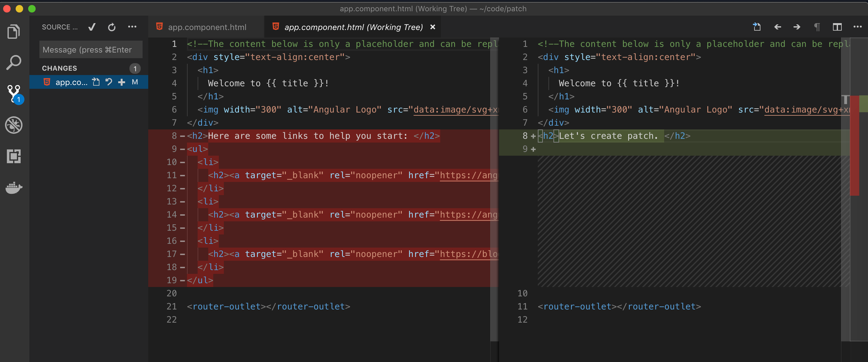This screenshot has width=868, height=362.
Task: Open the Explorer view in activity bar
Action: (x=13, y=32)
